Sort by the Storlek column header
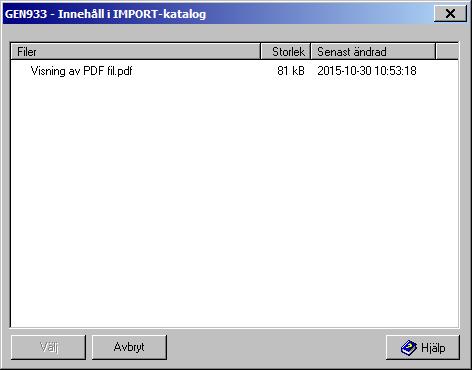Image resolution: width=472 pixels, height=370 pixels. pos(286,52)
